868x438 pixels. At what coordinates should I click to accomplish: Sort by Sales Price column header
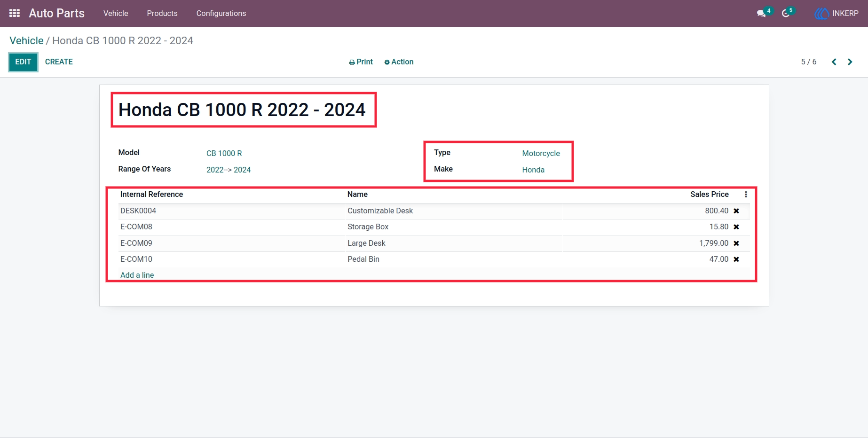coord(709,195)
